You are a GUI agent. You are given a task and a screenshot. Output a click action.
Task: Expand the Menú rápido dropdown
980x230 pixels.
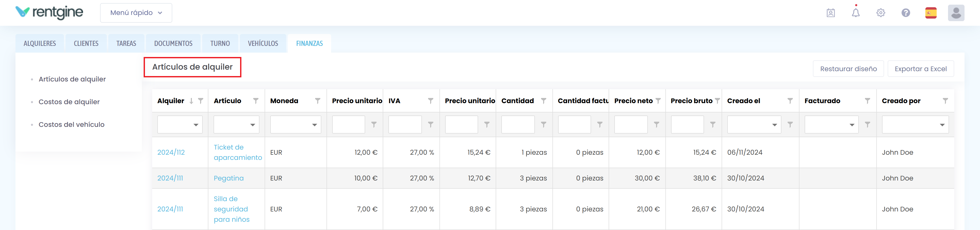click(x=136, y=13)
